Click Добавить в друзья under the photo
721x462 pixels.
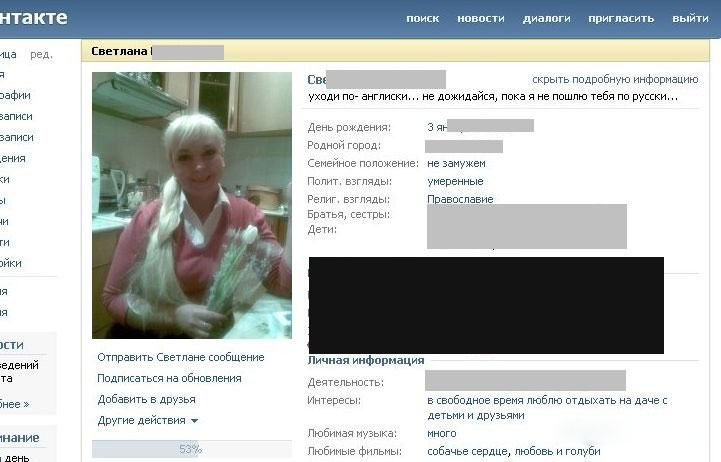[144, 399]
